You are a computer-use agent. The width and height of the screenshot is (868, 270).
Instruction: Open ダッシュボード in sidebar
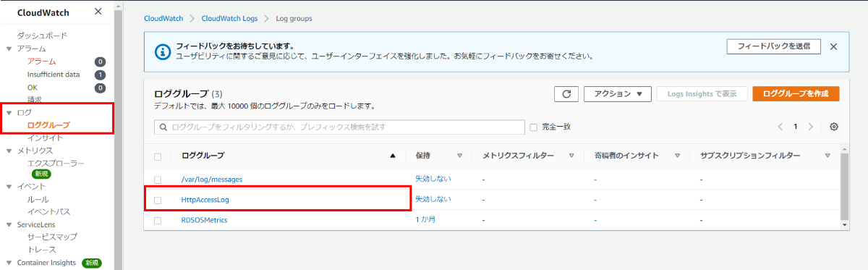point(42,35)
